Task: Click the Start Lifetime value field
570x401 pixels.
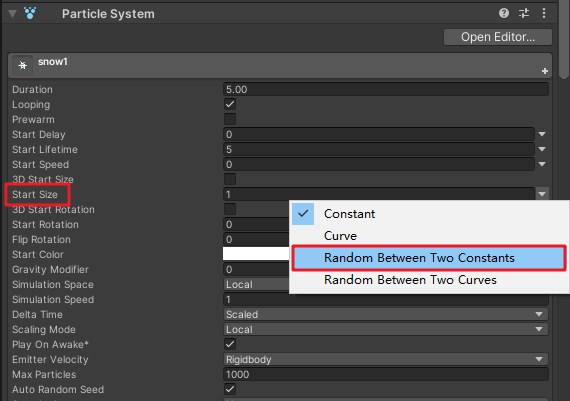Action: tap(379, 149)
